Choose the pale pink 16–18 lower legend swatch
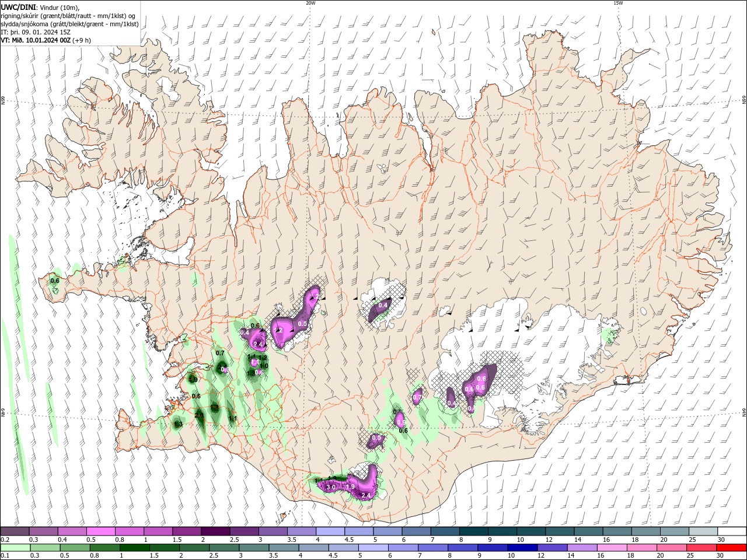Screen dimensions: 747x560 pos(612,548)
